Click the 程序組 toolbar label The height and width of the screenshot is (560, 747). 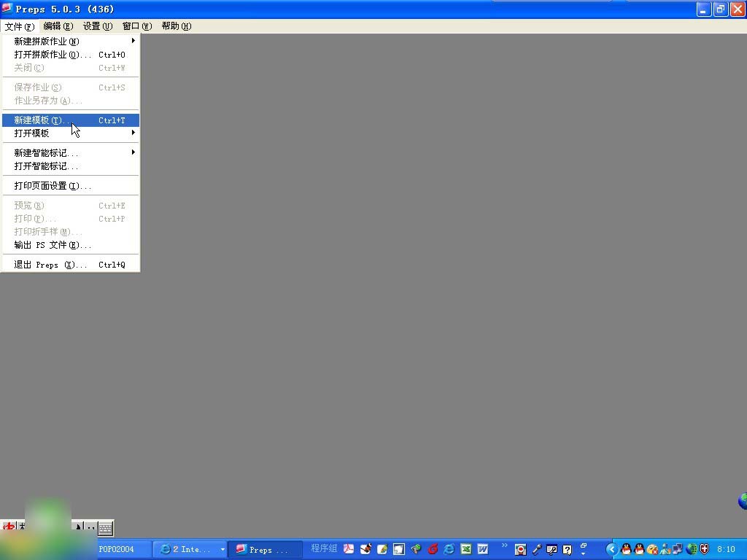coord(324,548)
